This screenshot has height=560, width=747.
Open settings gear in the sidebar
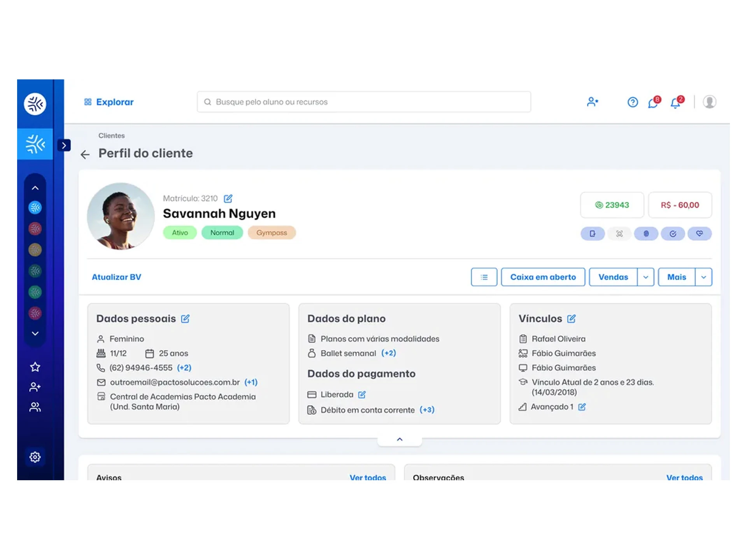[x=35, y=457]
